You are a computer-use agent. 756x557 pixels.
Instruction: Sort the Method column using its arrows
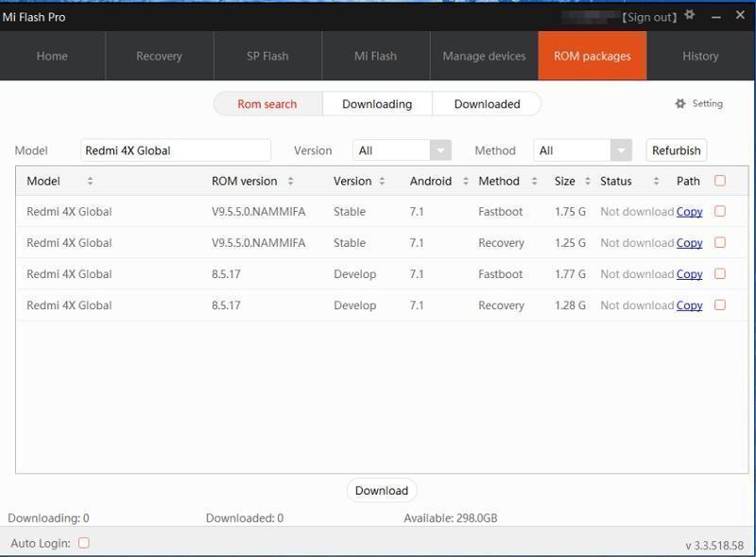[x=534, y=181]
